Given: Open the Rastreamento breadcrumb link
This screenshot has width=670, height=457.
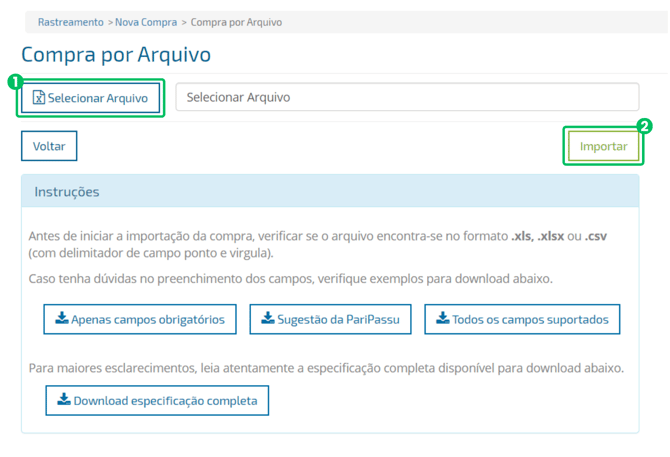Looking at the screenshot, I should coord(70,22).
